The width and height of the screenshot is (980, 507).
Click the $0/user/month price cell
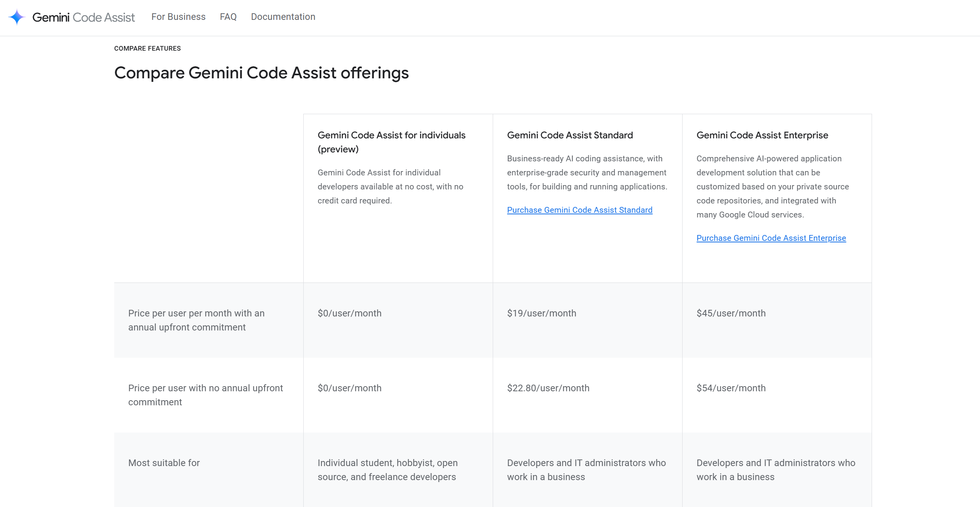pyautogui.click(x=350, y=313)
